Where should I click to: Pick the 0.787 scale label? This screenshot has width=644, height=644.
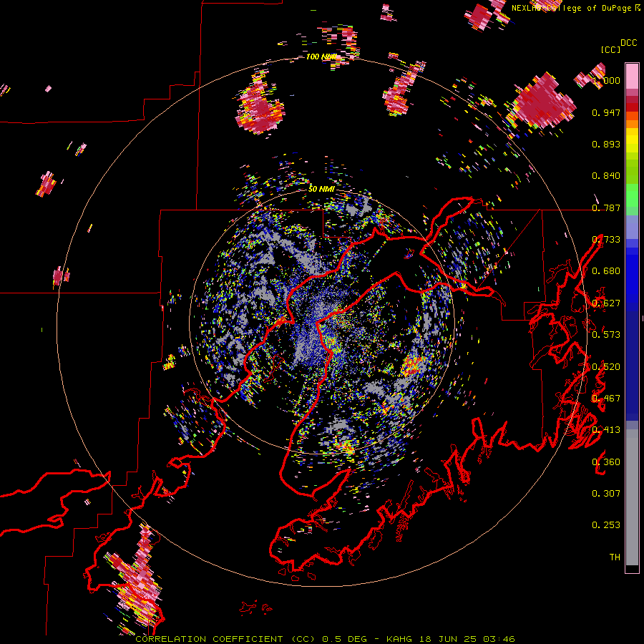(606, 208)
